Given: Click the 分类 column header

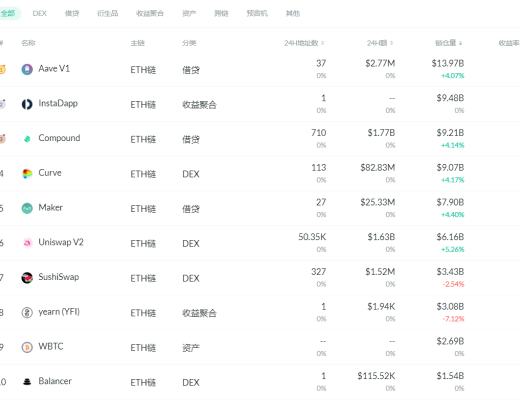Looking at the screenshot, I should click(189, 43).
